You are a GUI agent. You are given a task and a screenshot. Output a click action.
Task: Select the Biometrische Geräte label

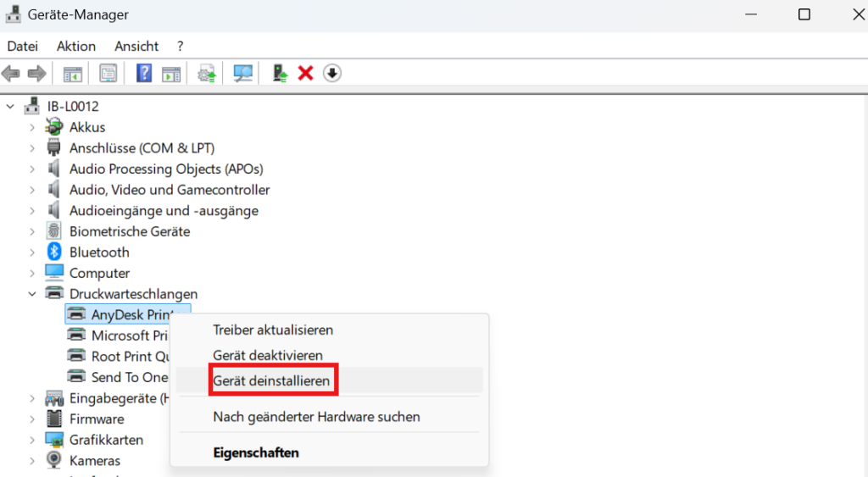[130, 231]
